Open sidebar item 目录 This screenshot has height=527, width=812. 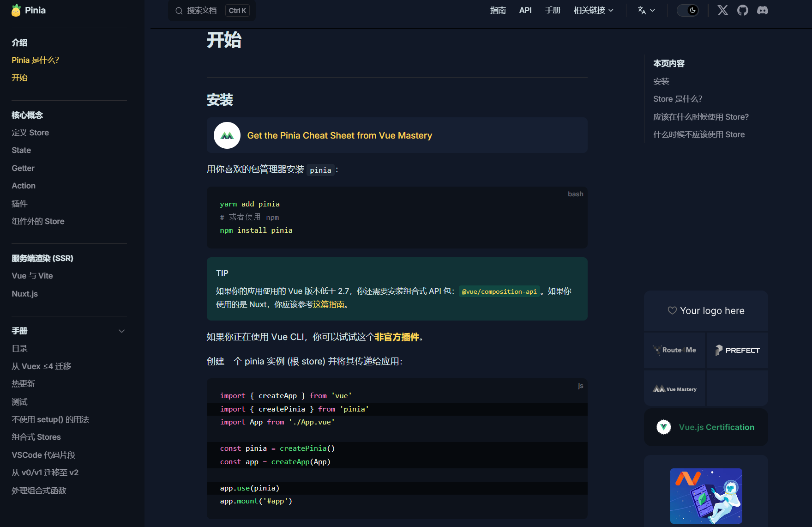click(19, 348)
